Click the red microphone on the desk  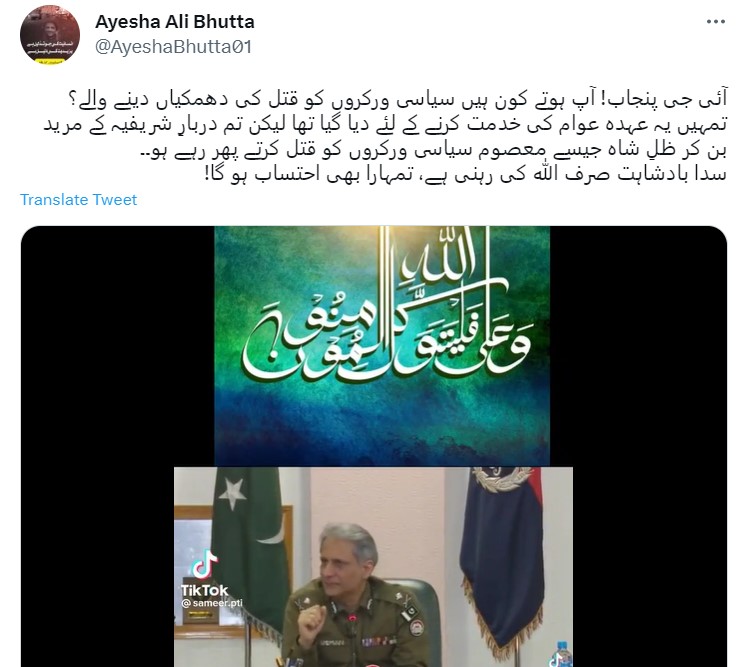pyautogui.click(x=352, y=620)
